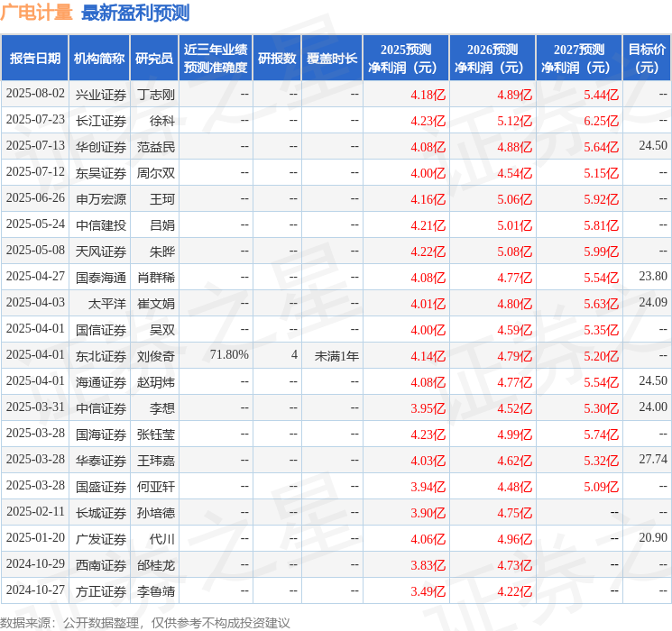Select the institution 方正证券

(x=101, y=591)
